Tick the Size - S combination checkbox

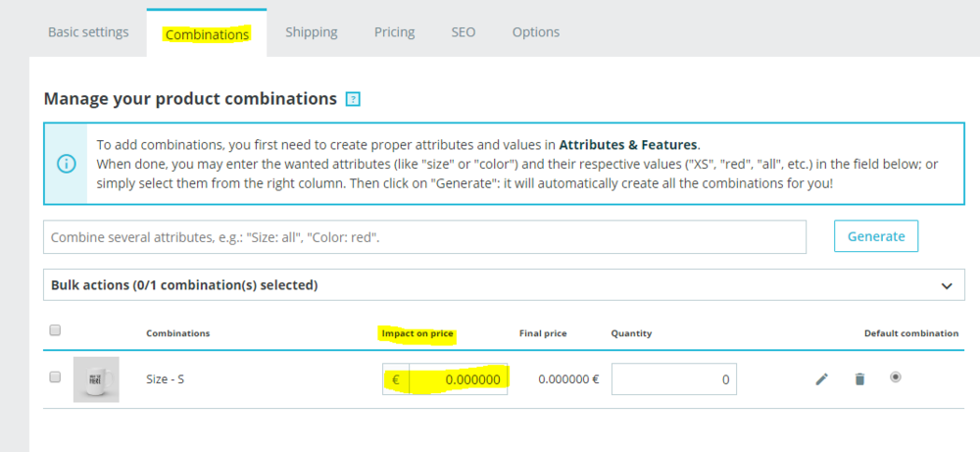tap(55, 377)
